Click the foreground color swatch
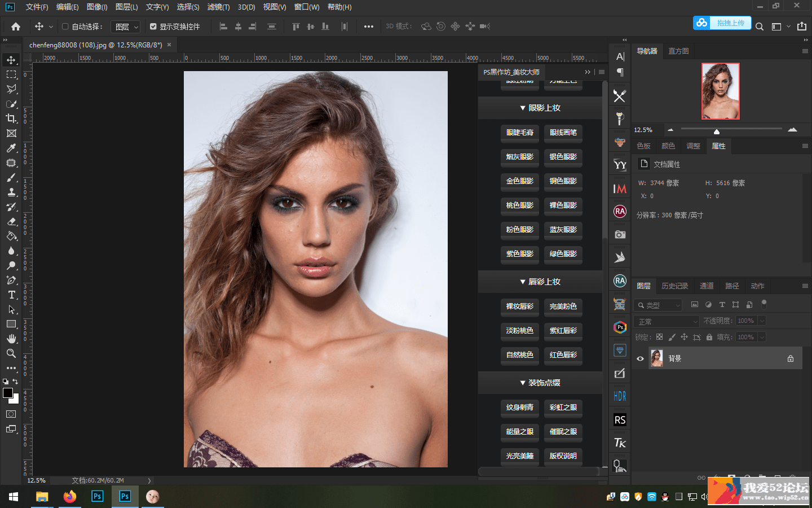The height and width of the screenshot is (508, 812). [8, 393]
